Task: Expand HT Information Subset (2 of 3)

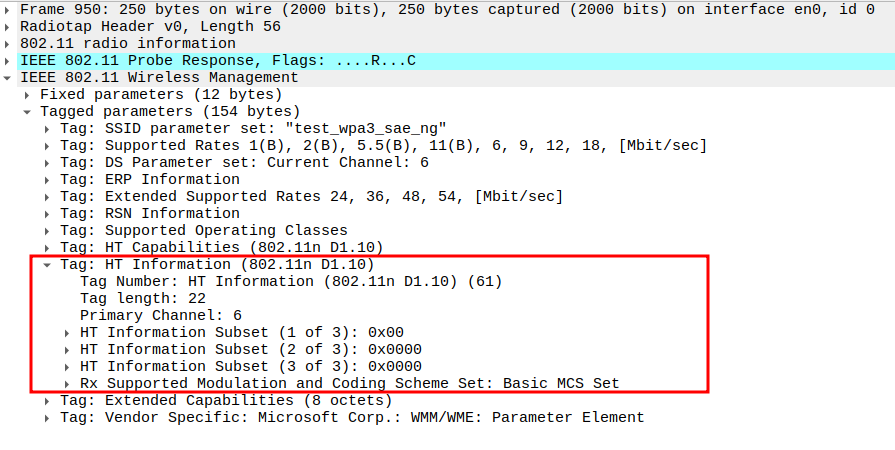Action: coord(68,349)
